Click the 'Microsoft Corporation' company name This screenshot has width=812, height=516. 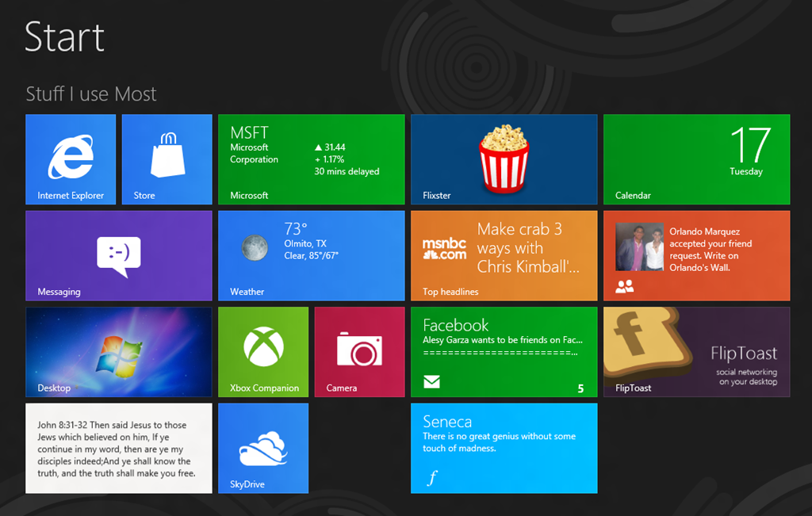pos(254,154)
